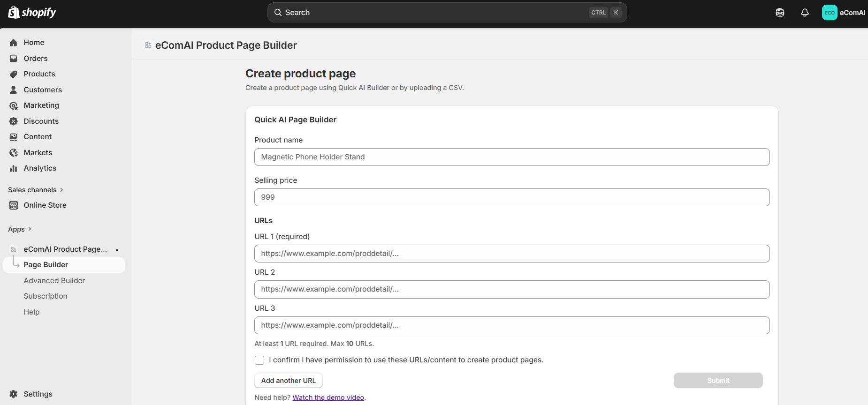
Task: Click the Analytics bar chart icon
Action: (14, 168)
